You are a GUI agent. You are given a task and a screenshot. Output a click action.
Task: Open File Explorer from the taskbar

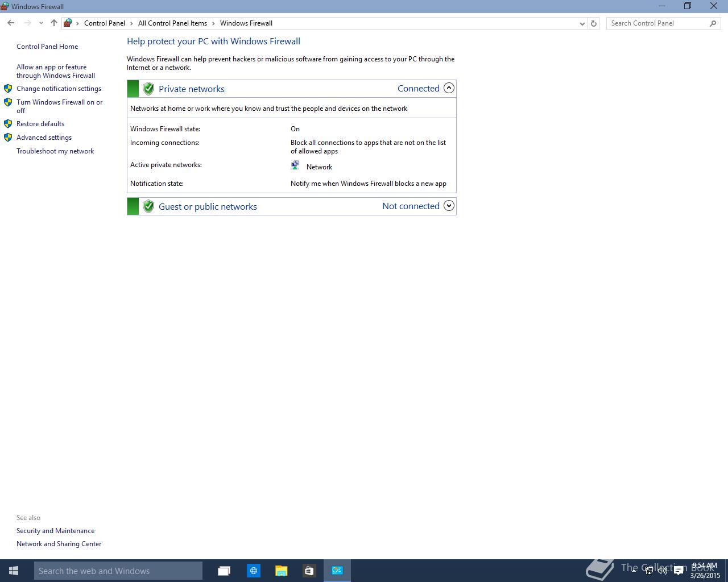click(x=281, y=571)
